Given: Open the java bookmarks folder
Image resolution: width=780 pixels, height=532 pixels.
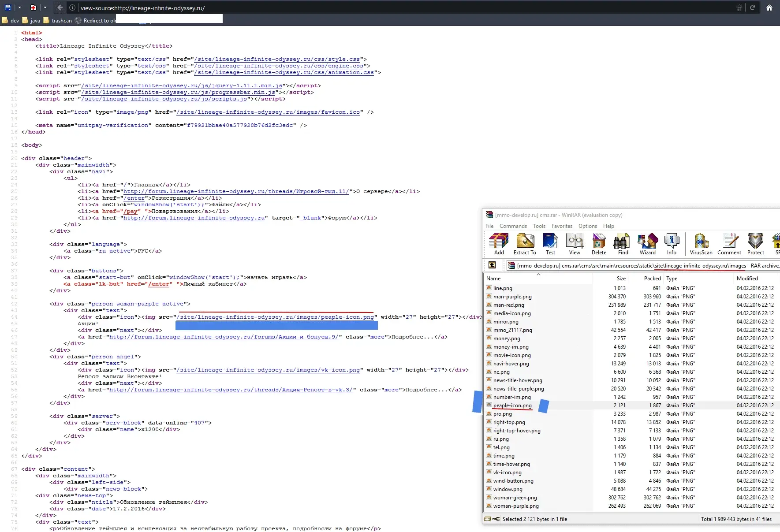Looking at the screenshot, I should point(31,20).
